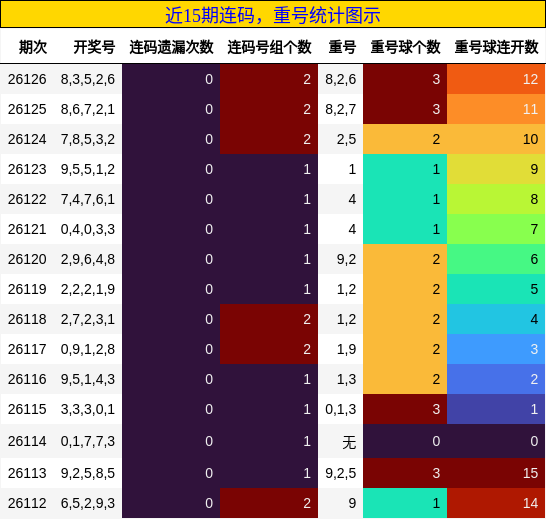This screenshot has width=546, height=519.
Task: Click the 期次 column header
Action: click(33, 47)
